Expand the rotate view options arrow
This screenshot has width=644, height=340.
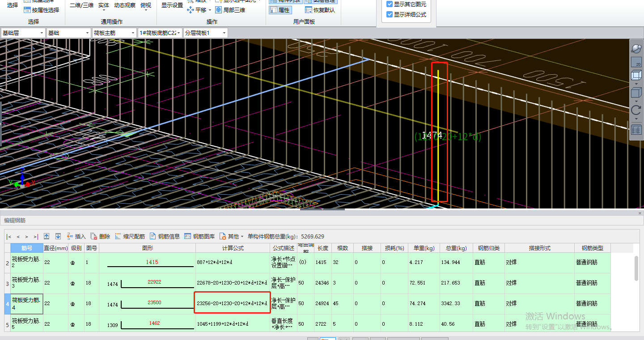[x=636, y=119]
